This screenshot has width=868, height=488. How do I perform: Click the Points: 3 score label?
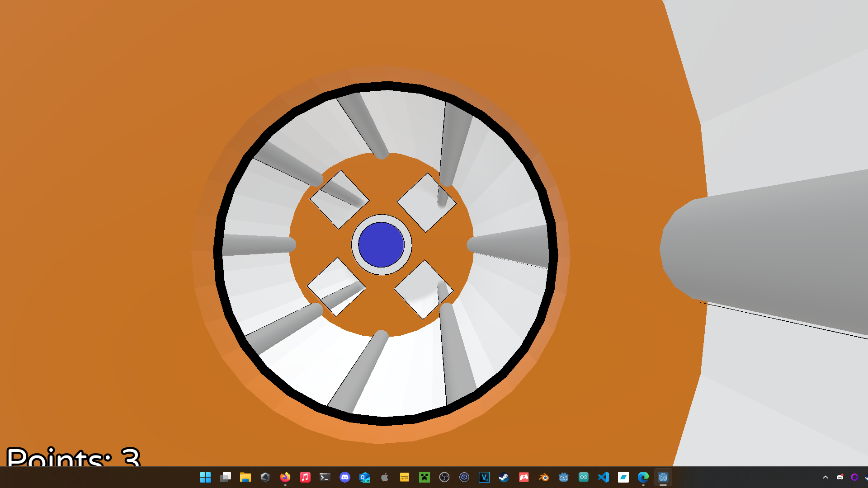[73, 456]
